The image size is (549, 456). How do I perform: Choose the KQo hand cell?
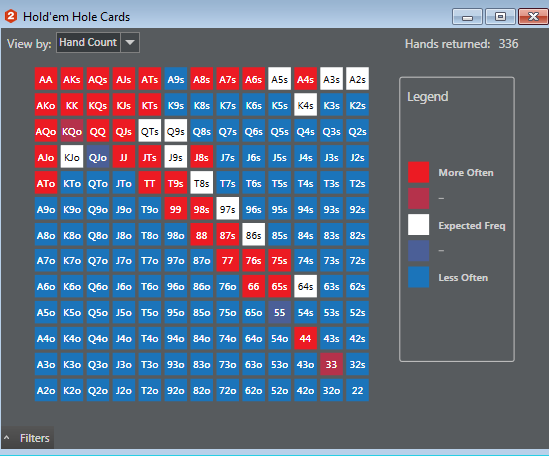[72, 131]
